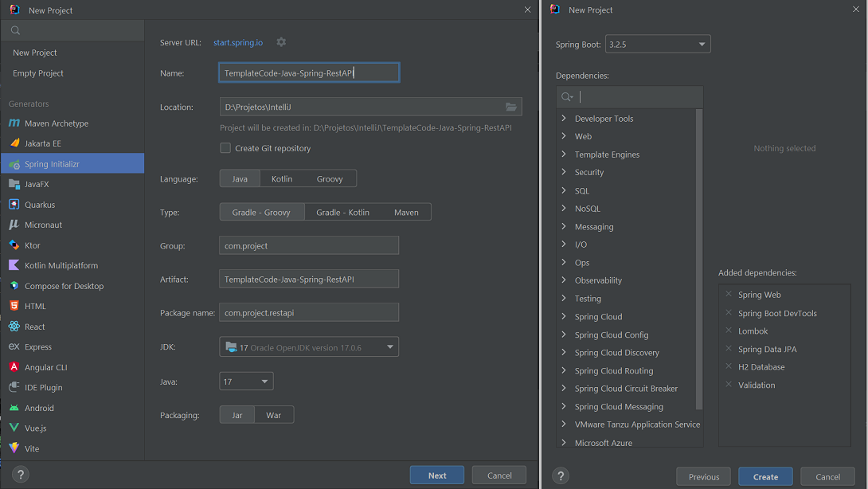This screenshot has width=868, height=489.
Task: Select Jar packaging
Action: [237, 415]
